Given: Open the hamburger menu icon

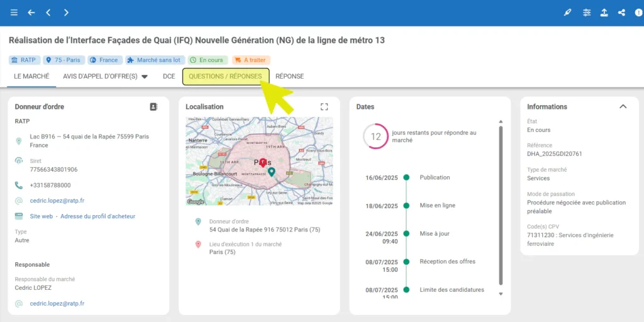Looking at the screenshot, I should coord(14,13).
